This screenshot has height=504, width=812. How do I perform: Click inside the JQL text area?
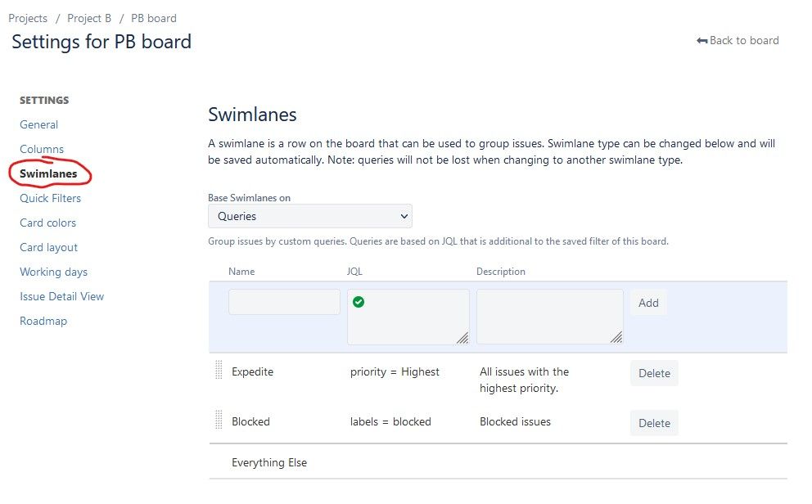tap(408, 317)
